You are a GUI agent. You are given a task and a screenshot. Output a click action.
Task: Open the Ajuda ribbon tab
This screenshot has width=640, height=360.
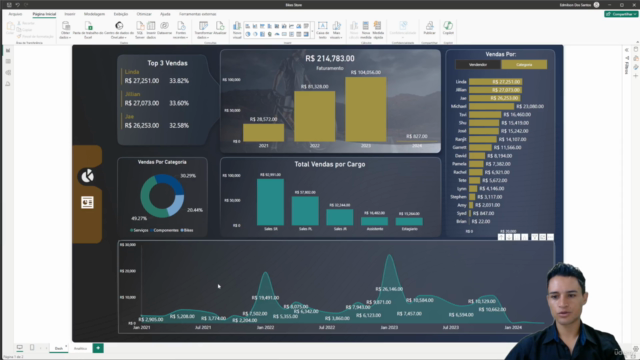coord(165,14)
